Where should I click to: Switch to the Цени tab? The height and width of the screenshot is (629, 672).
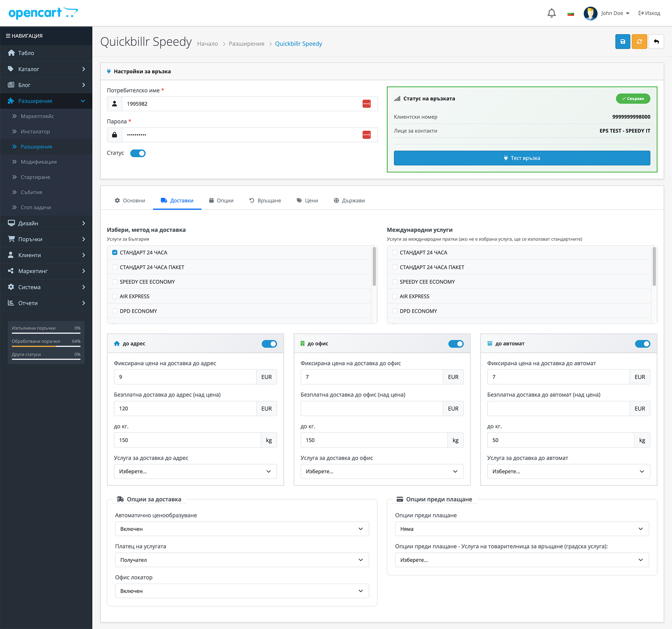tap(307, 201)
